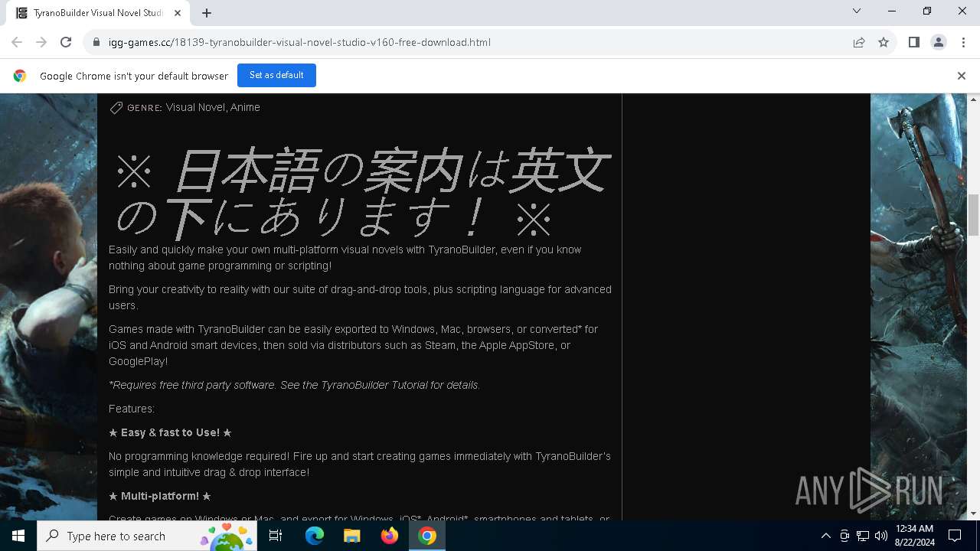Image resolution: width=980 pixels, height=551 pixels.
Task: Click the 'Easily and quickly make' paragraph
Action: point(345,257)
